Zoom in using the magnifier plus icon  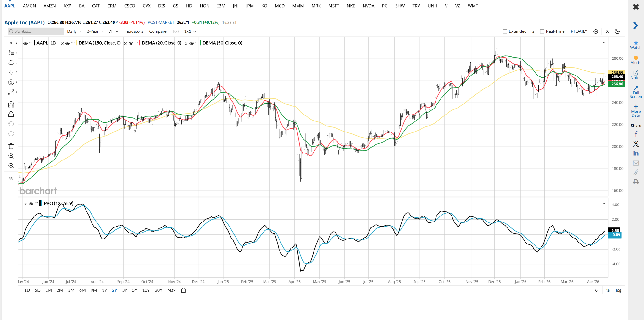click(x=11, y=156)
